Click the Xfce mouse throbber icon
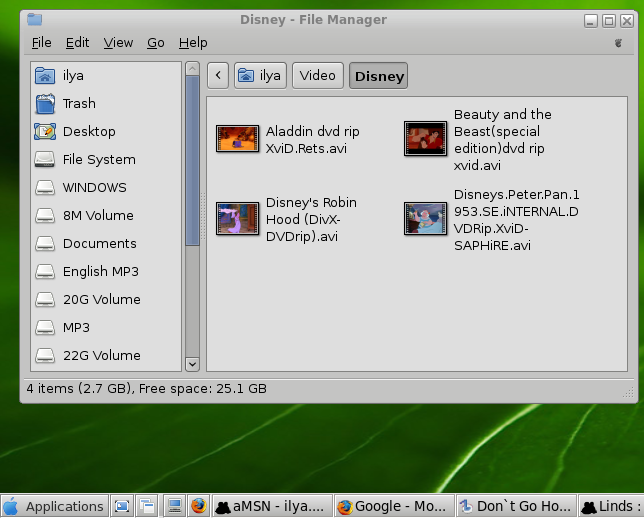644x518 pixels. [618, 43]
